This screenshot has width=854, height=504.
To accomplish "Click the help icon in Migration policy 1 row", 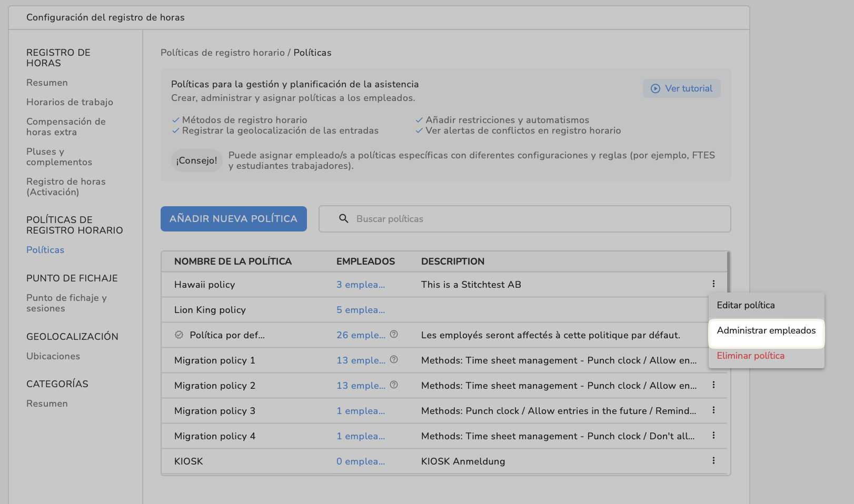I will coord(394,360).
